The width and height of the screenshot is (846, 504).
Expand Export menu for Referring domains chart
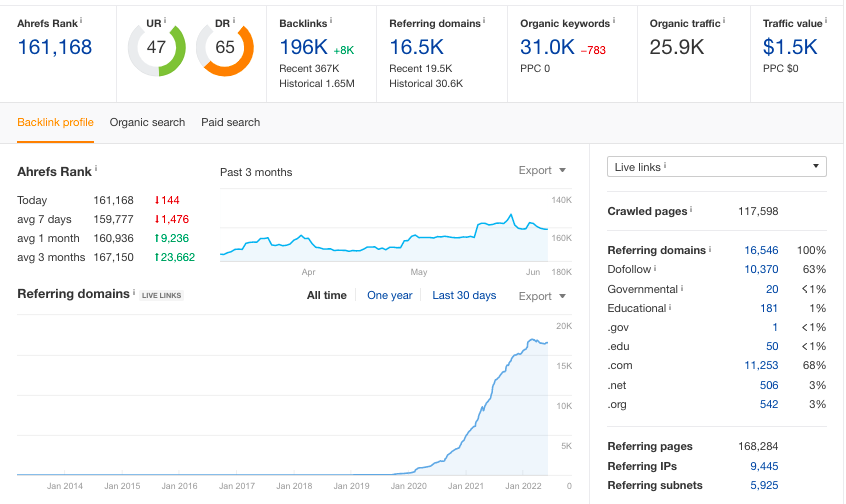tap(542, 296)
